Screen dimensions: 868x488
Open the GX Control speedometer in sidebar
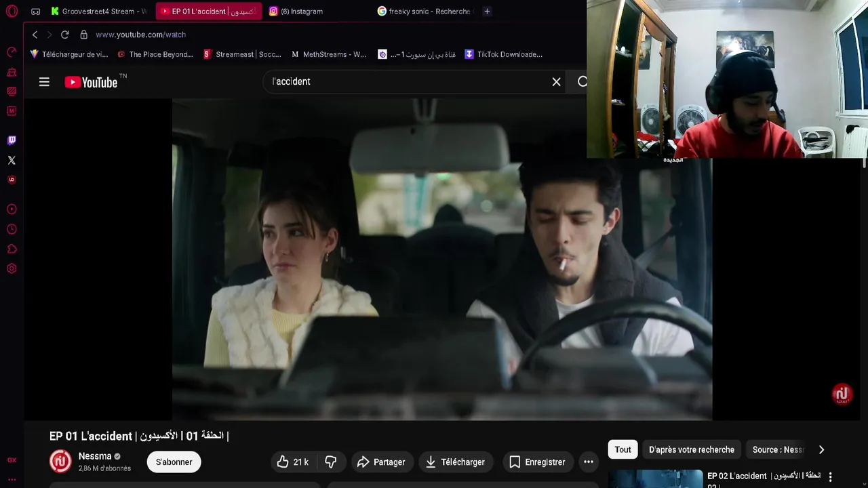[12, 52]
